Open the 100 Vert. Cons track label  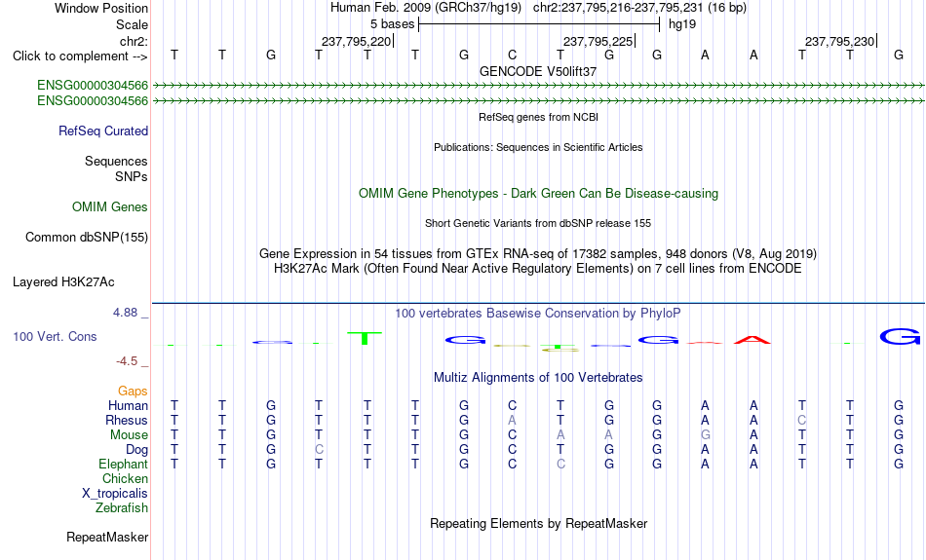tap(55, 336)
